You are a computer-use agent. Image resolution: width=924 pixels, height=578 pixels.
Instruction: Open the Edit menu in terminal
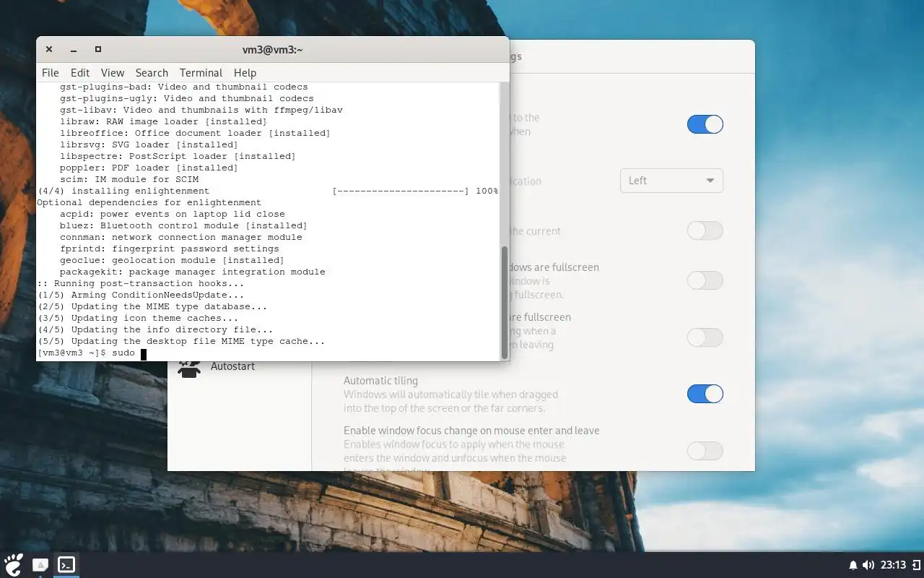pos(80,73)
